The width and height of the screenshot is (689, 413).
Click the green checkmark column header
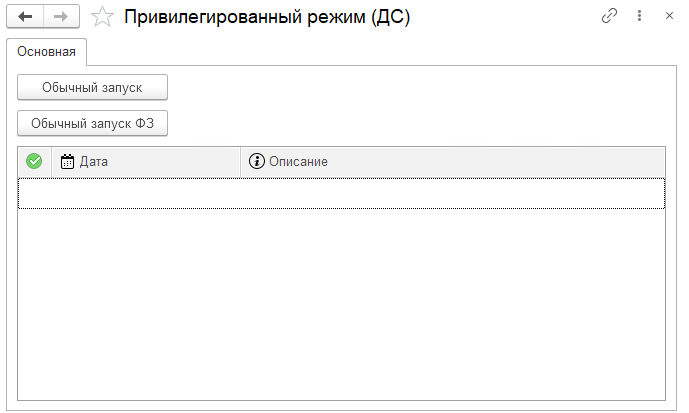[x=34, y=161]
